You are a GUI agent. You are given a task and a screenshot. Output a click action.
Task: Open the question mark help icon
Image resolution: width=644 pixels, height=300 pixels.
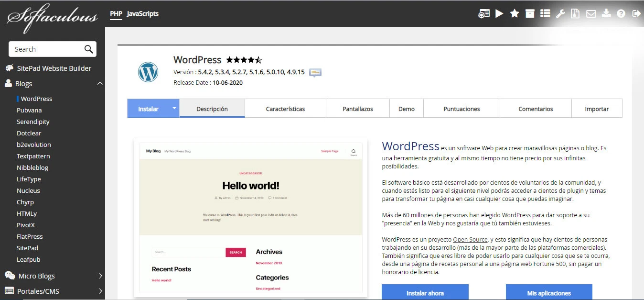tap(621, 13)
